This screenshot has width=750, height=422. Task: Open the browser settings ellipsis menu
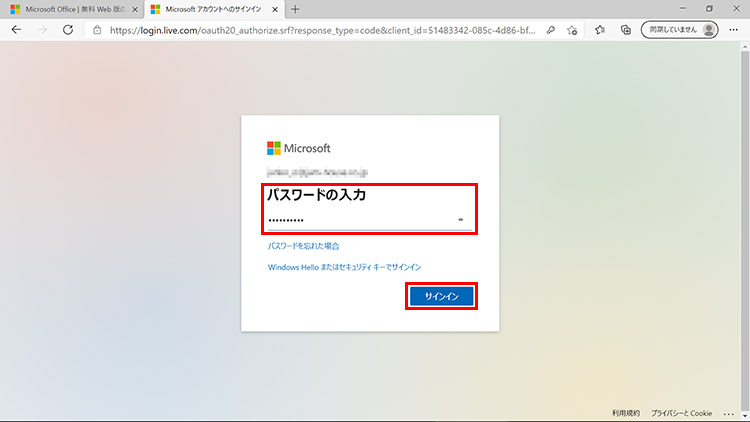pyautogui.click(x=735, y=30)
